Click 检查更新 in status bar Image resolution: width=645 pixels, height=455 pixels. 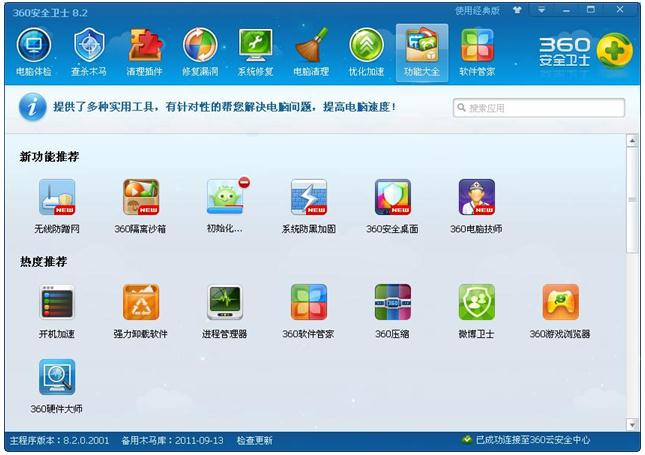[x=254, y=441]
